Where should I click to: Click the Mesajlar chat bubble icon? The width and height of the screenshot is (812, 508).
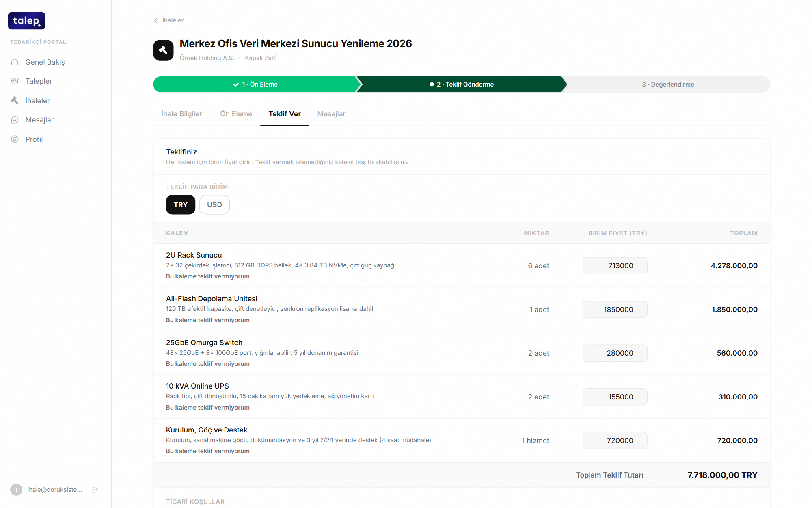(15, 119)
